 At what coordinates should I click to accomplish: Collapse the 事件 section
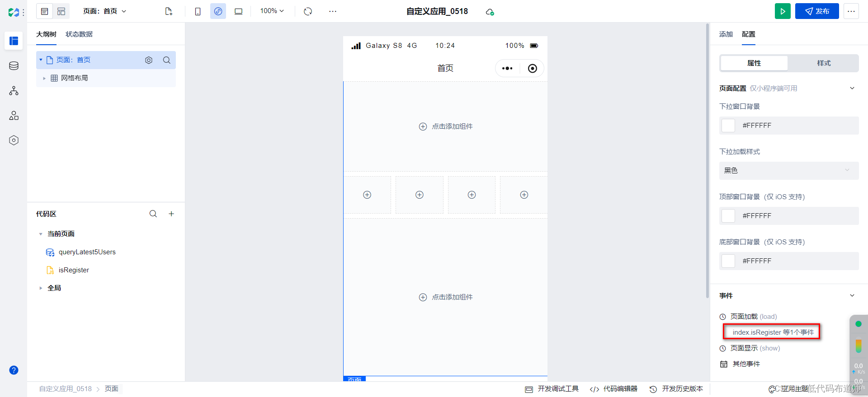pos(852,295)
